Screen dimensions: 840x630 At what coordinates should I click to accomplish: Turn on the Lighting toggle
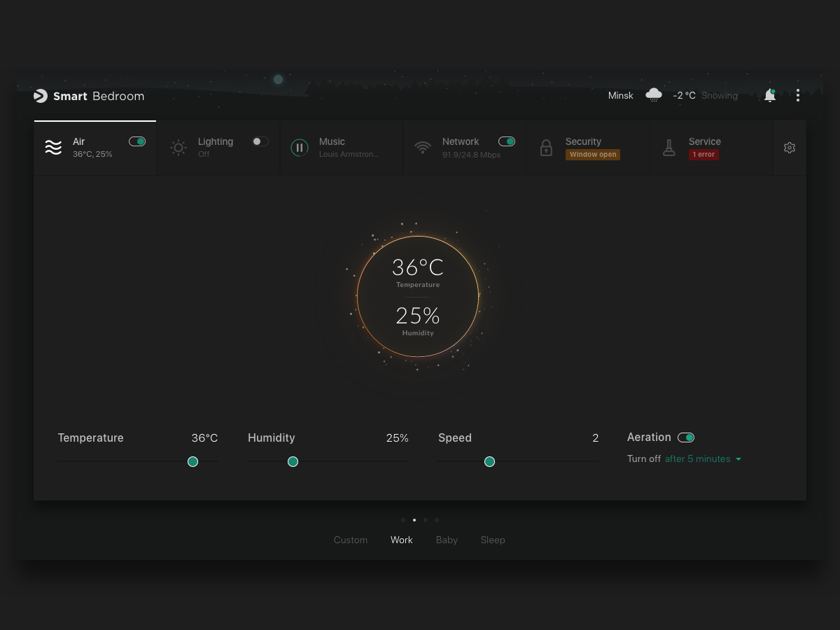click(x=260, y=141)
